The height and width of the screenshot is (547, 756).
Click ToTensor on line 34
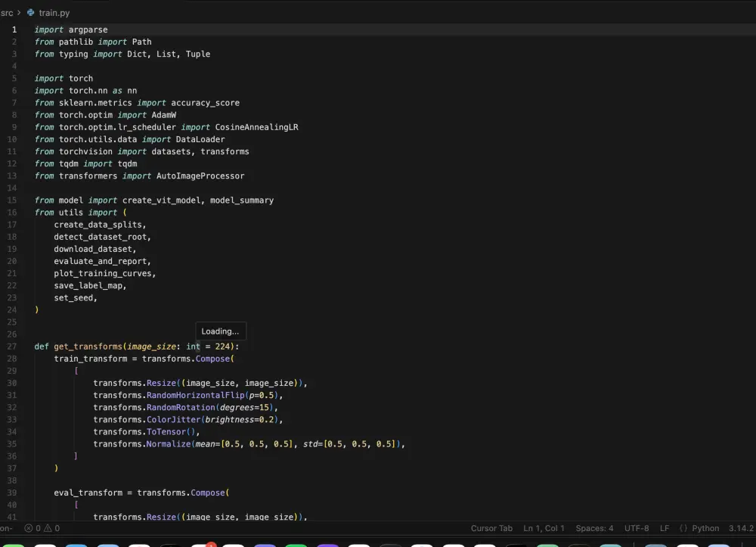[x=166, y=432]
